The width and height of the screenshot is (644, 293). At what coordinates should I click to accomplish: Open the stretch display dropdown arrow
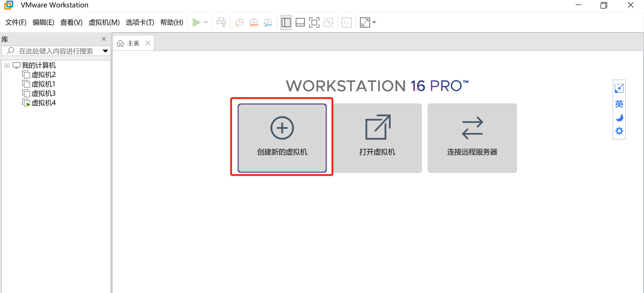coord(374,23)
